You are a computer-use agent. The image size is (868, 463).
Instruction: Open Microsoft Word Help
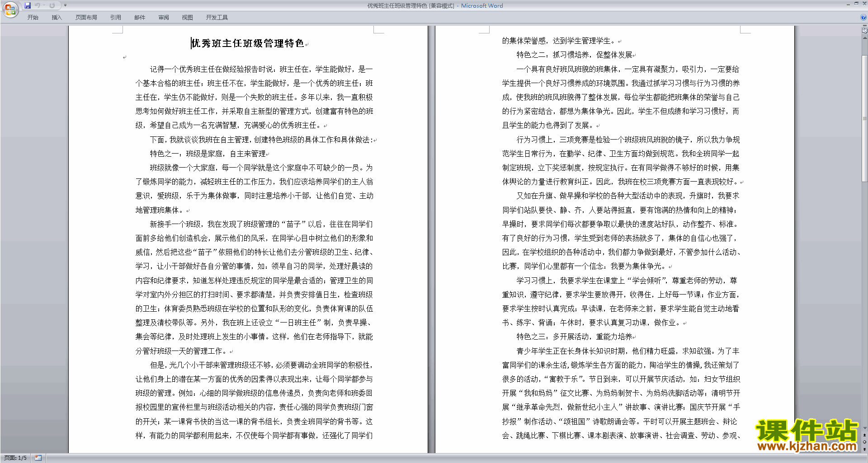[x=863, y=17]
